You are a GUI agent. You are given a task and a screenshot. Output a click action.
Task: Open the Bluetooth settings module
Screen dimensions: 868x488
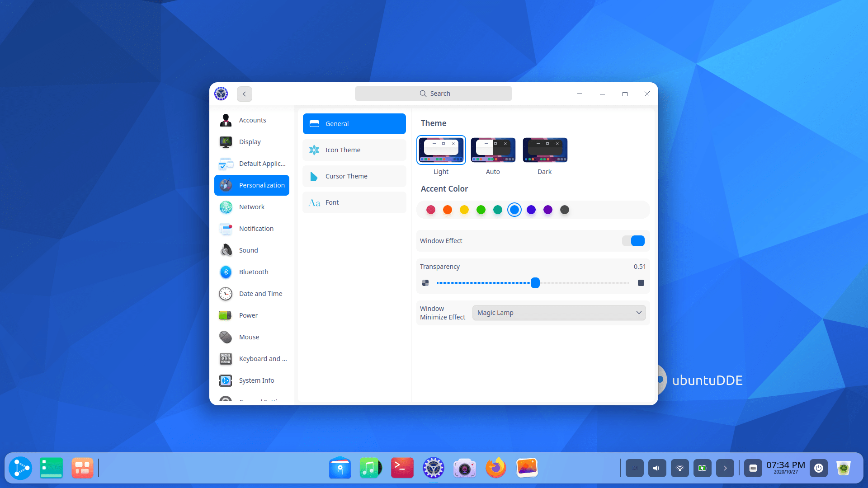click(252, 272)
